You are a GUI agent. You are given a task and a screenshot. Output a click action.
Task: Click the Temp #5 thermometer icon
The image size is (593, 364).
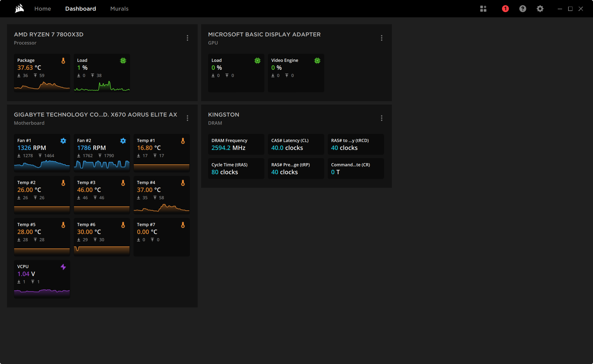(63, 225)
